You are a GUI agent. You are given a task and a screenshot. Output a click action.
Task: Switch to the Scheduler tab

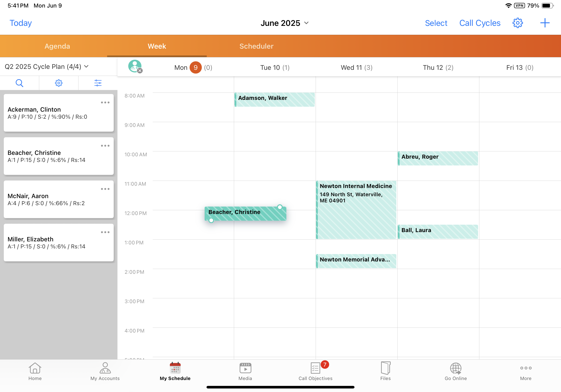pyautogui.click(x=256, y=46)
